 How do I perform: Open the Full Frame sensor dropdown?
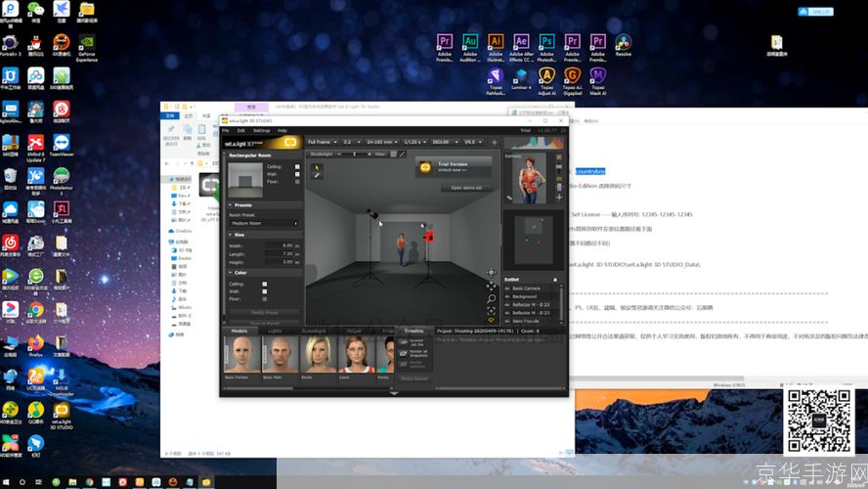pos(323,143)
